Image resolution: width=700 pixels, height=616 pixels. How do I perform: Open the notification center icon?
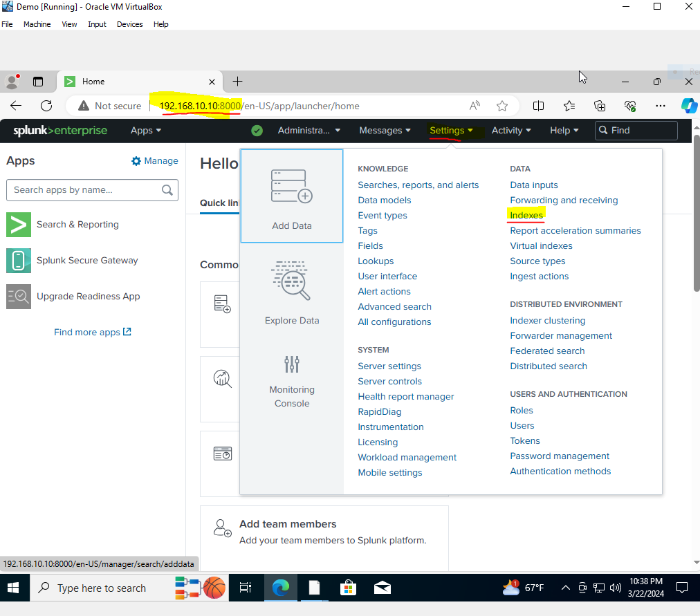tap(682, 588)
